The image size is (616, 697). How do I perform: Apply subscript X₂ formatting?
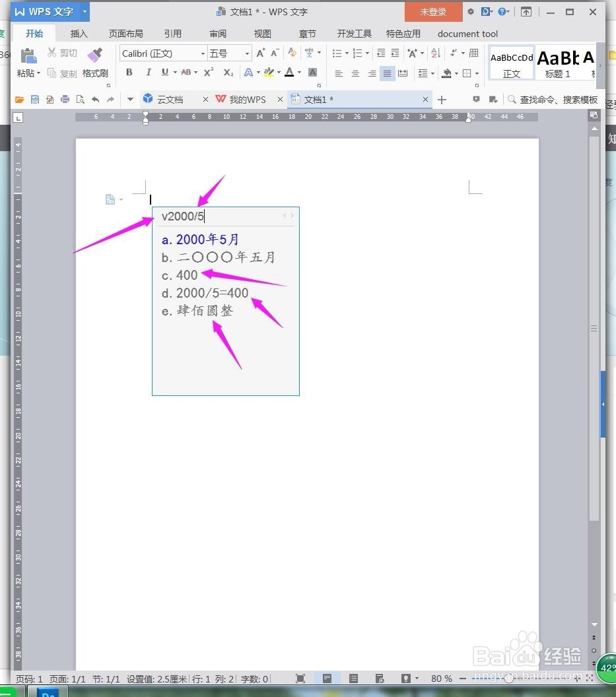(228, 72)
